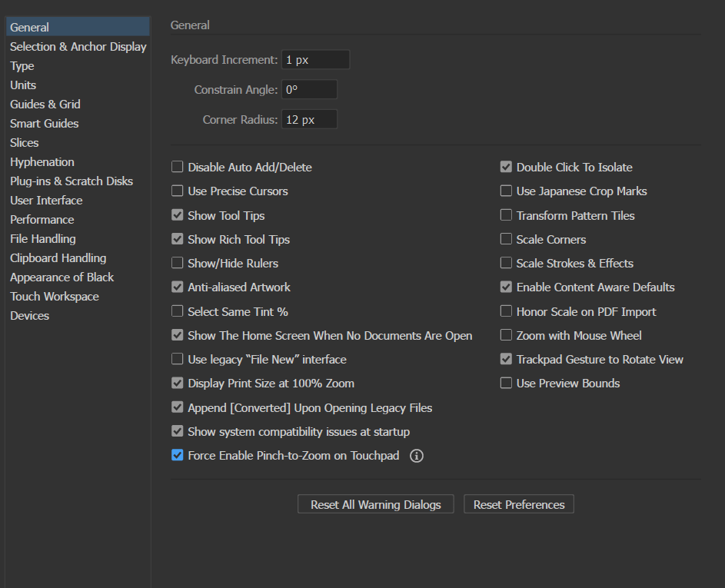725x588 pixels.
Task: Disable Anti-aliased Artwork
Action: pos(177,287)
